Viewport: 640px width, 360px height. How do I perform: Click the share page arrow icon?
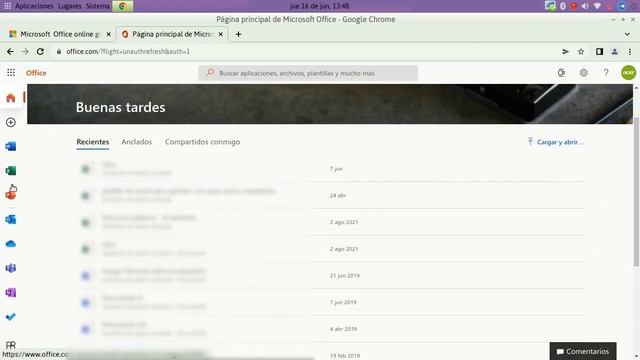pos(565,51)
